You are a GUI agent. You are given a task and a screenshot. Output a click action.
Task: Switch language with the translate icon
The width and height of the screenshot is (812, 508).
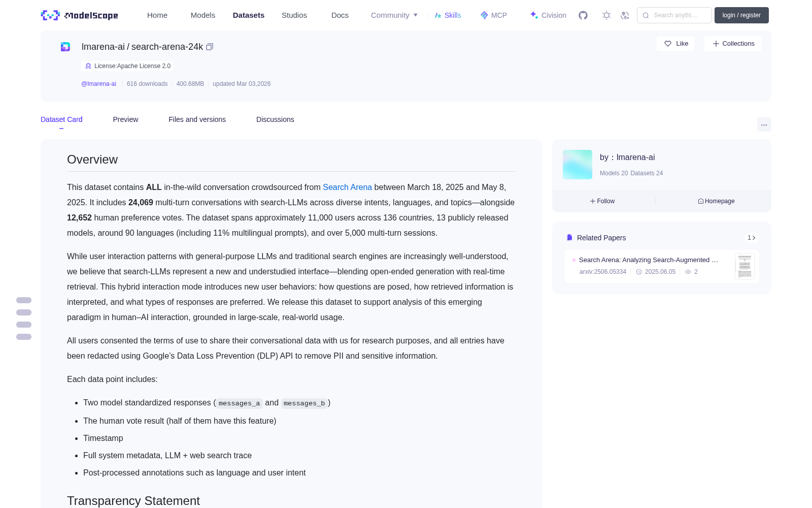tap(625, 15)
